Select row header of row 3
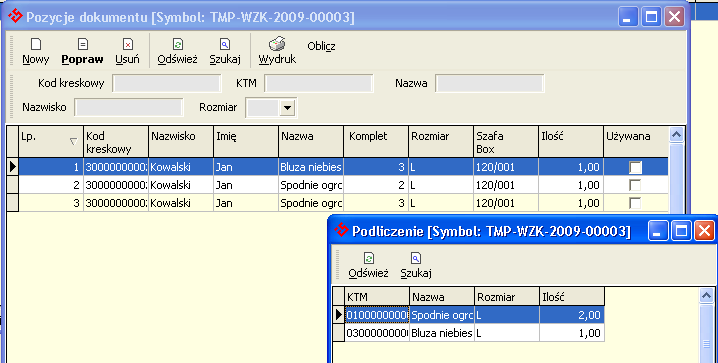Screen dimensions: 718x363 (12, 203)
